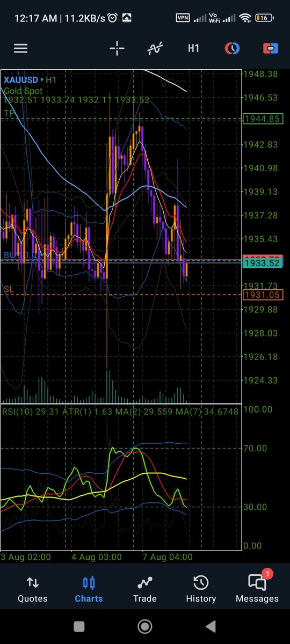Tap the Gold Spot description text
Viewport: 290px width, 644px height.
click(24, 91)
